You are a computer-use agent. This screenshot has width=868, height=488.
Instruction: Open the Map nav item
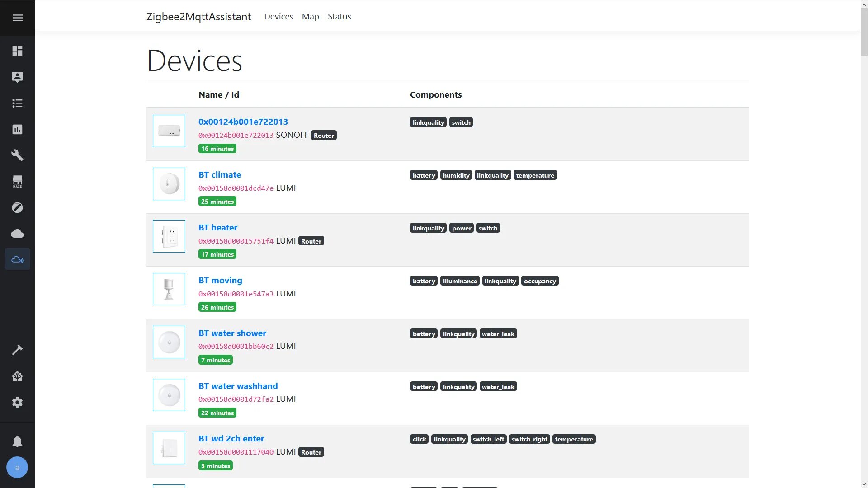click(x=310, y=17)
